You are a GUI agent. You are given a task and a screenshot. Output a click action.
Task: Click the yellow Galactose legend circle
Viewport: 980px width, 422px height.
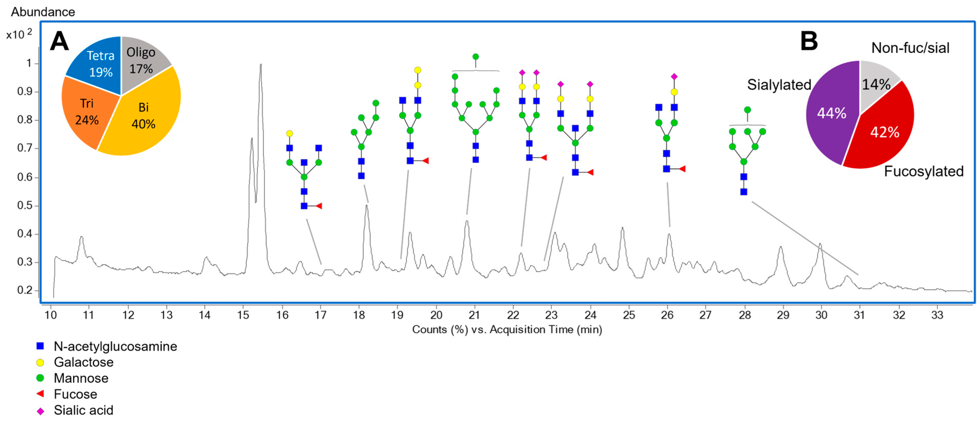[x=40, y=362]
